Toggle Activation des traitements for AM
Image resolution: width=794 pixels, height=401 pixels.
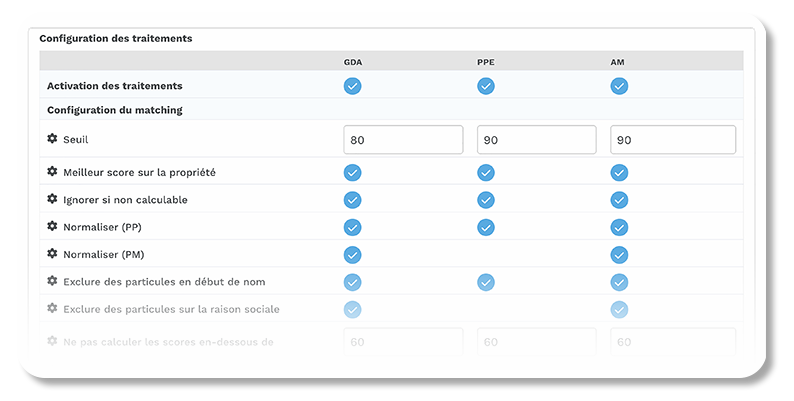coord(619,86)
